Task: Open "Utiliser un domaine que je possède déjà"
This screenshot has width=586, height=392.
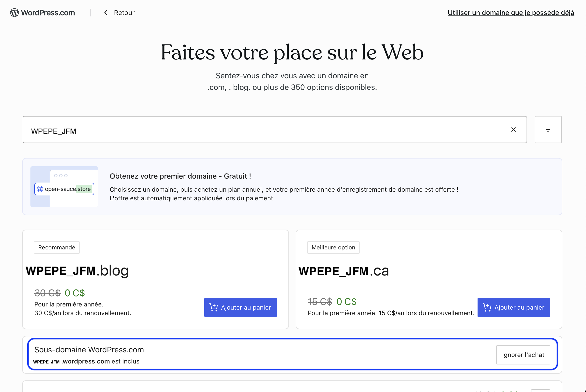Action: pyautogui.click(x=511, y=13)
